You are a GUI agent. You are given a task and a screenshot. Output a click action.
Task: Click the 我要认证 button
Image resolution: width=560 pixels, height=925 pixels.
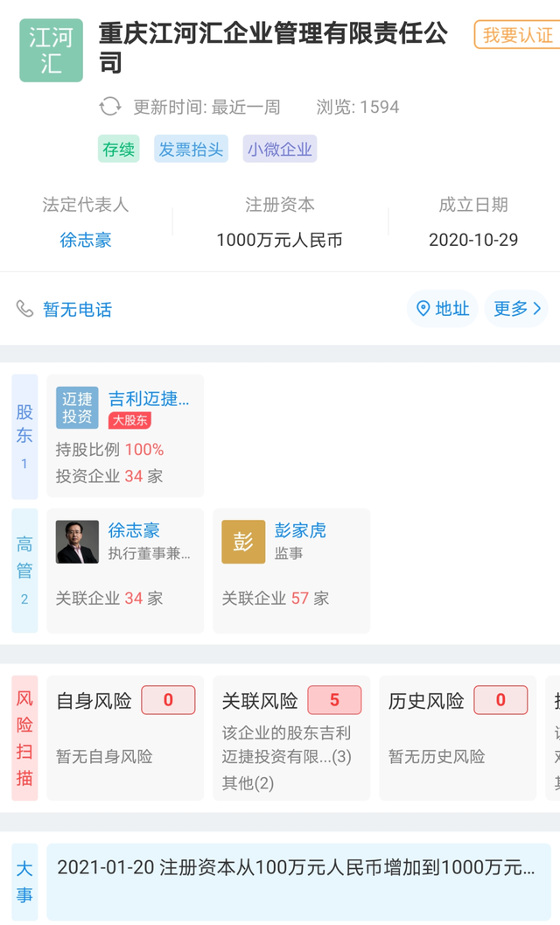[517, 35]
